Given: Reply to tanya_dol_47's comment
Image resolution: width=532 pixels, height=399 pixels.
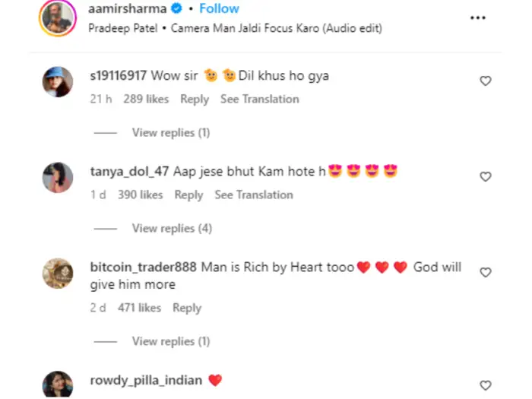Looking at the screenshot, I should point(188,195).
